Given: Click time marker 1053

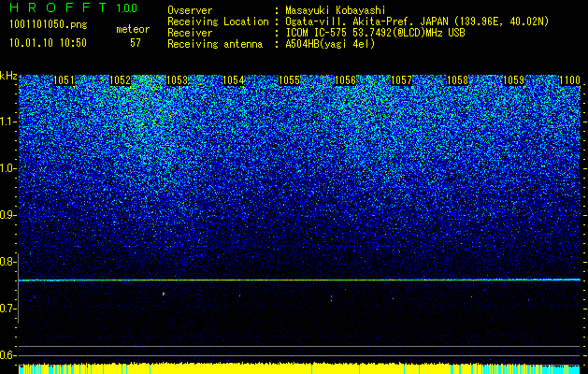Looking at the screenshot, I should (177, 80).
